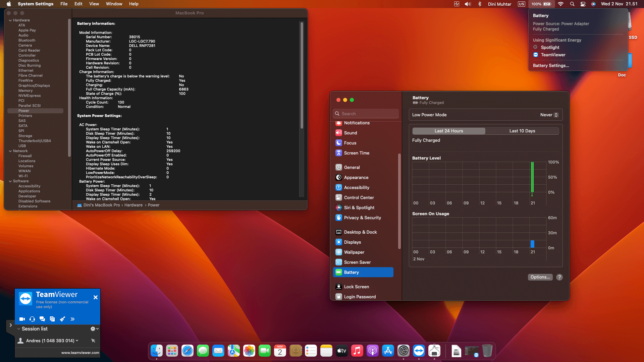
Task: Open the TeamViewer chat icon
Action: [x=42, y=319]
